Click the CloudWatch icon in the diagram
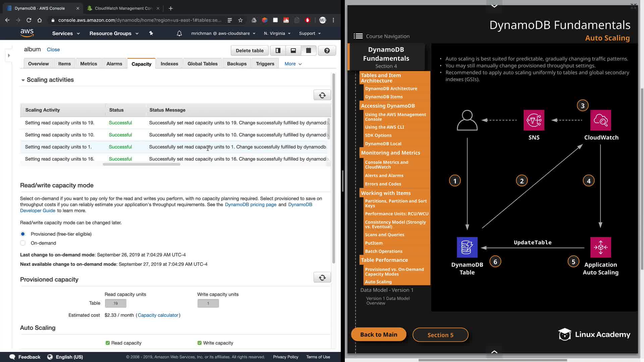The width and height of the screenshot is (644, 362). tap(600, 120)
